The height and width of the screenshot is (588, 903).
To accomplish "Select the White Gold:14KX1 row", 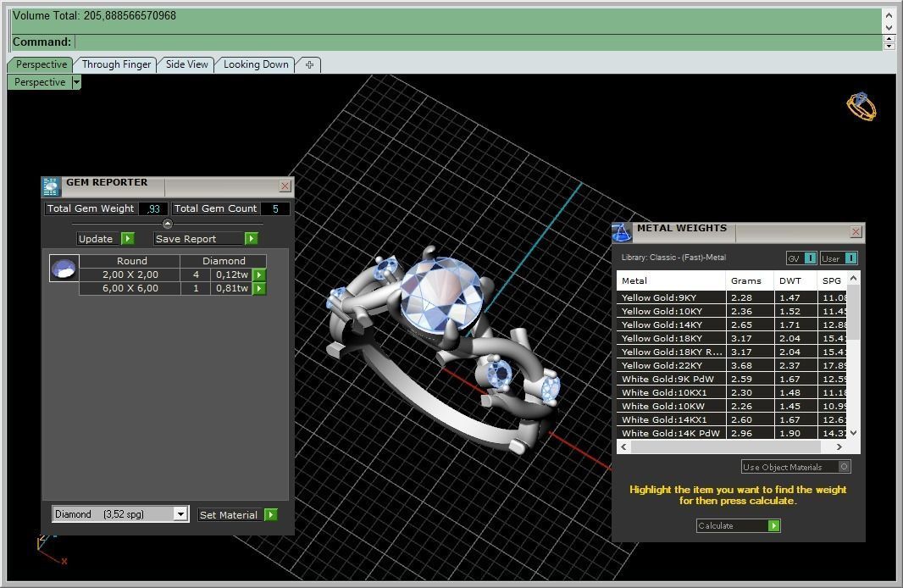I will 731,419.
